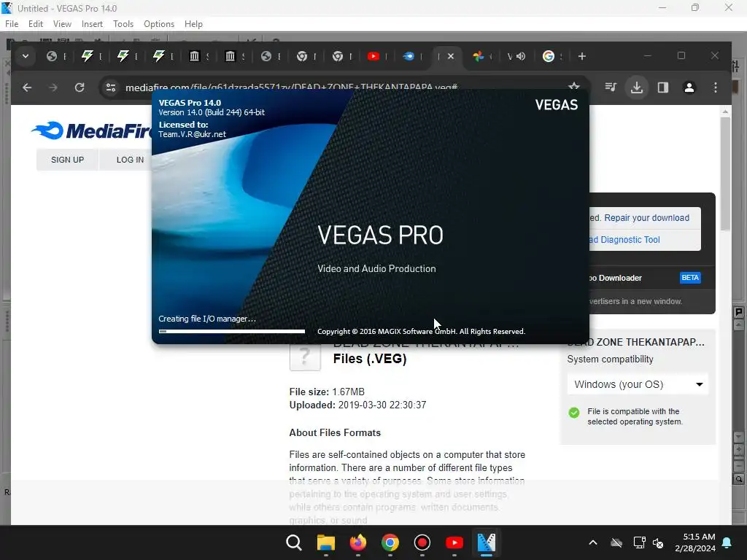The image size is (747, 560).
Task: Open Chrome three-dot menu
Action: (716, 87)
